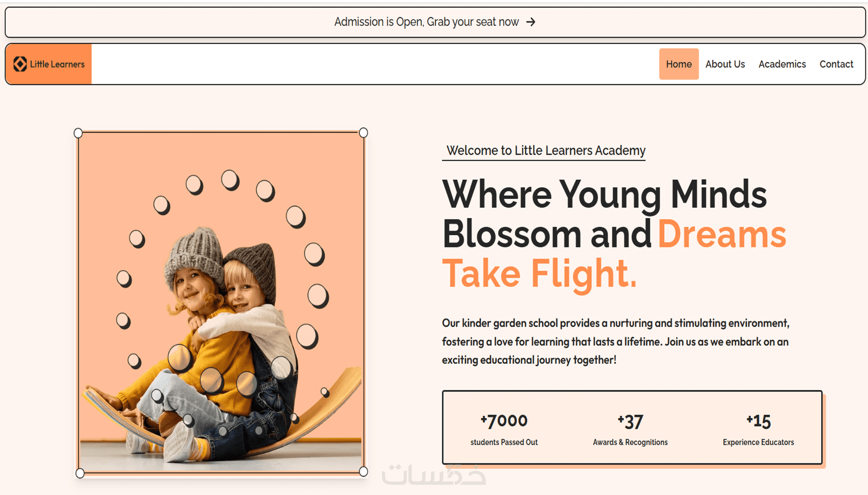The image size is (868, 495).
Task: Click the bottom-right corner circle of the photo frame
Action: coord(363,472)
